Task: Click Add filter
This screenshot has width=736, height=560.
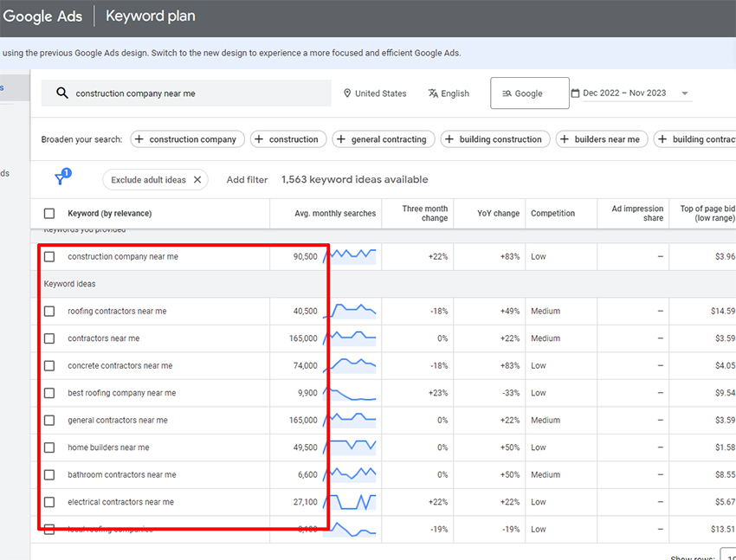Action: click(247, 180)
